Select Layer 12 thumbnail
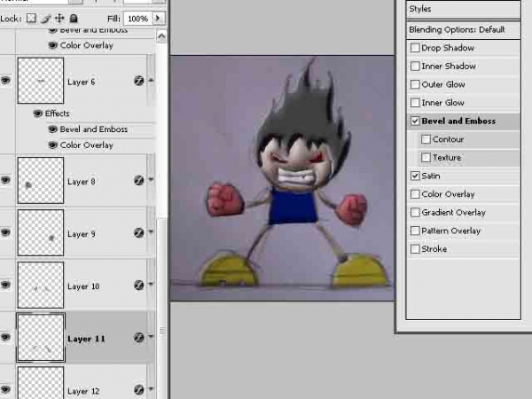This screenshot has height=399, width=532. [41, 383]
